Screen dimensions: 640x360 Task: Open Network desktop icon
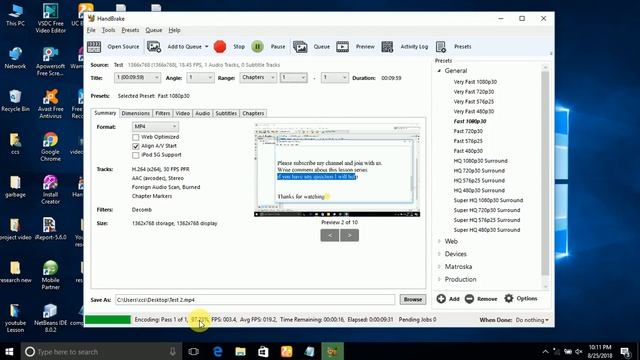coord(16,58)
